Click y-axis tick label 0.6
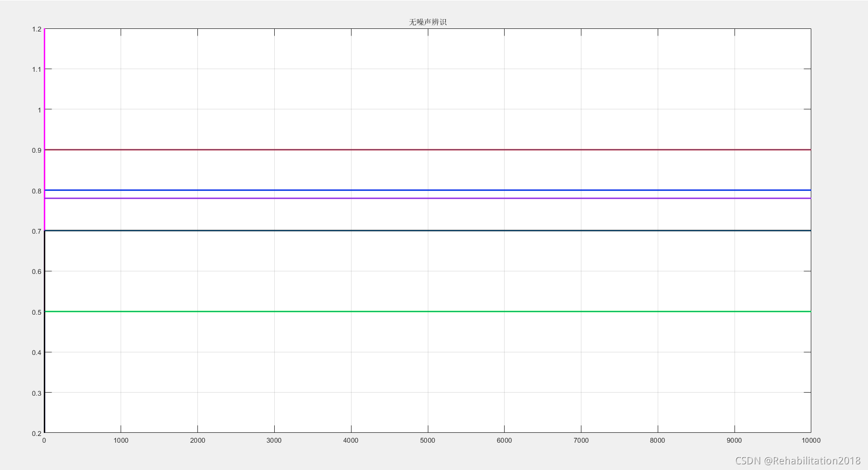 pos(37,271)
